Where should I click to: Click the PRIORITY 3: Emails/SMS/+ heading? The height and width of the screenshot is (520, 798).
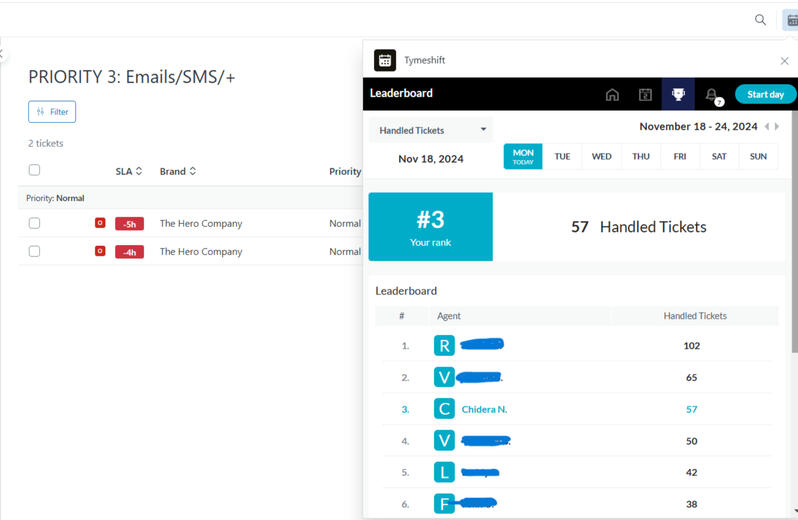132,77
